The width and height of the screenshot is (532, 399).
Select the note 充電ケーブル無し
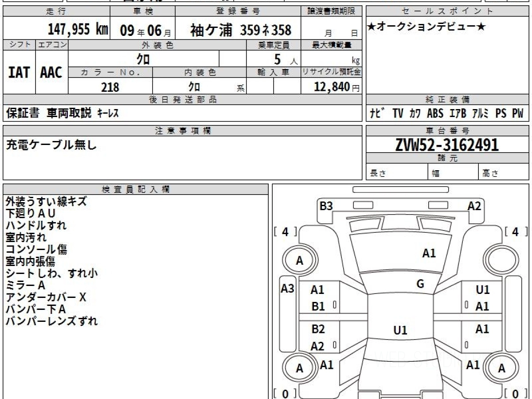[51, 145]
